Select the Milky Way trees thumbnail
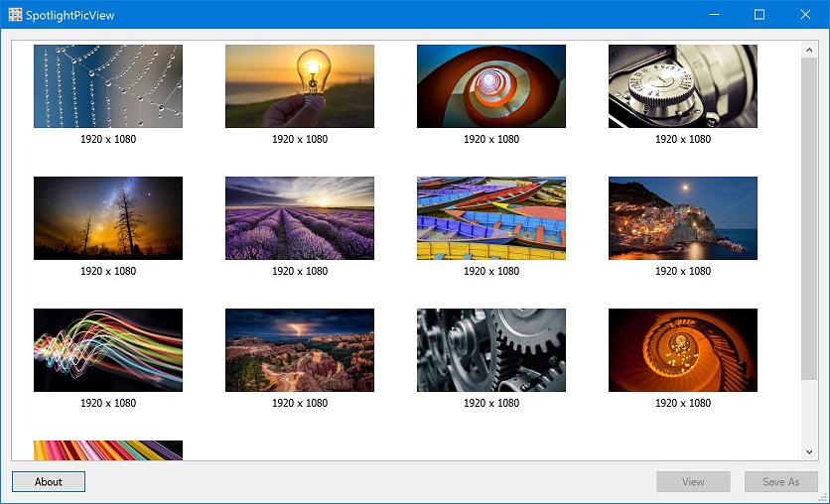Image resolution: width=830 pixels, height=504 pixels. (x=108, y=218)
